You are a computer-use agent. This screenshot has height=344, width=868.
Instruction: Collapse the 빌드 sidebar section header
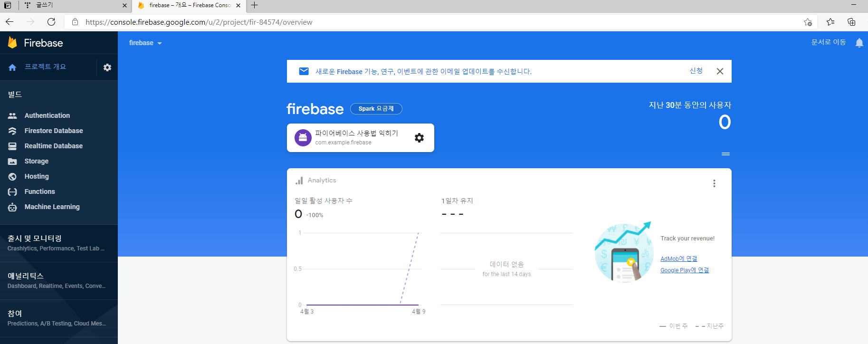coord(15,95)
